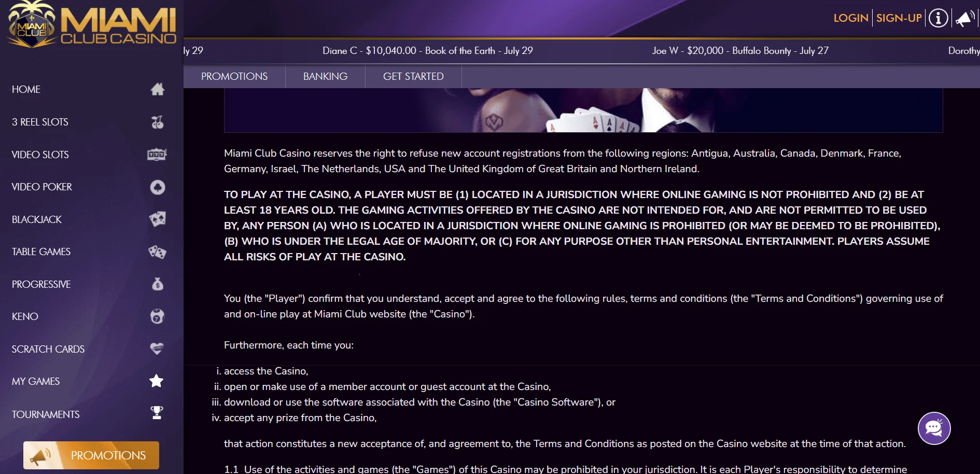Open the info circle icon

point(938,18)
